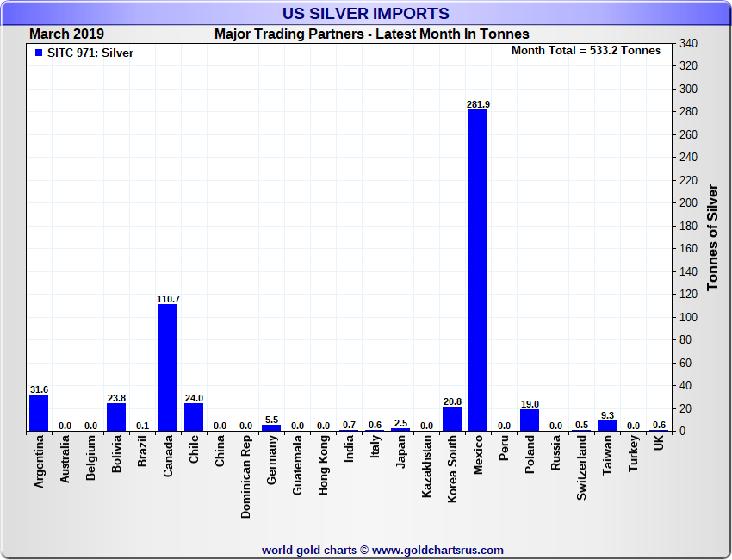The width and height of the screenshot is (732, 560).
Task: Click the Mexico bar labeled 281.9
Action: tap(478, 271)
